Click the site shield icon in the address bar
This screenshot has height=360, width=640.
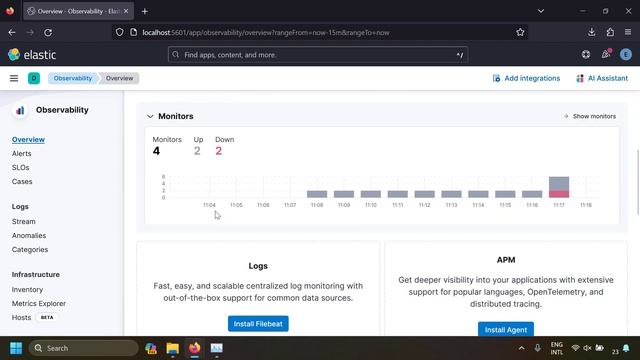click(119, 32)
